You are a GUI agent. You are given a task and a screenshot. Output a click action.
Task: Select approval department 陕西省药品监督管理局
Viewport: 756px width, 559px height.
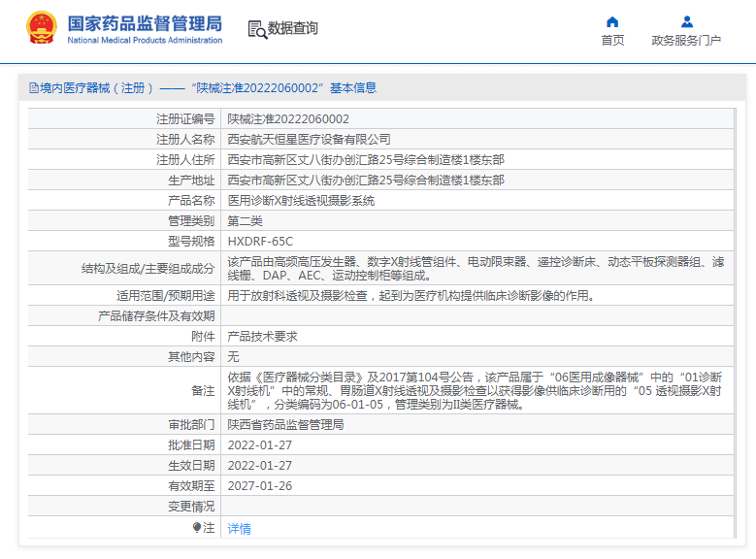pos(285,424)
